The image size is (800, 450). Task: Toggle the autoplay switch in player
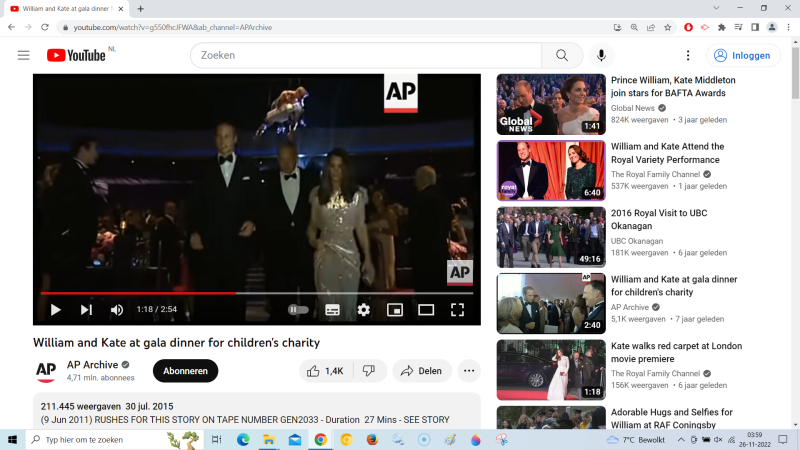coord(298,310)
